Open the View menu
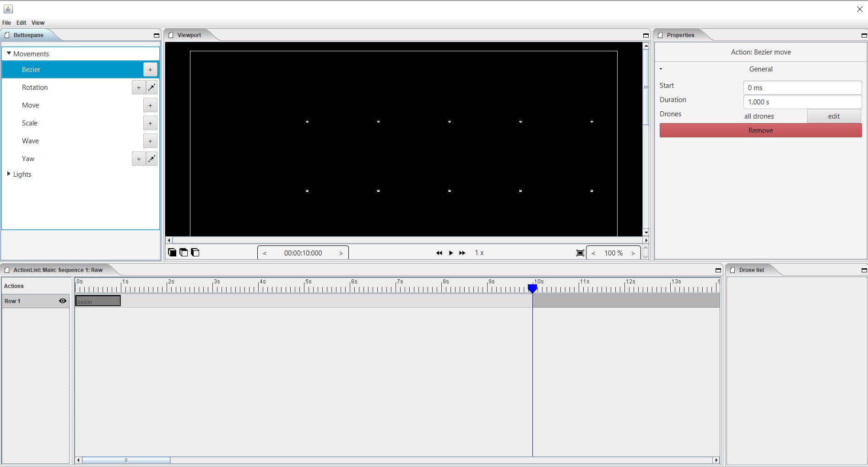 coord(38,22)
